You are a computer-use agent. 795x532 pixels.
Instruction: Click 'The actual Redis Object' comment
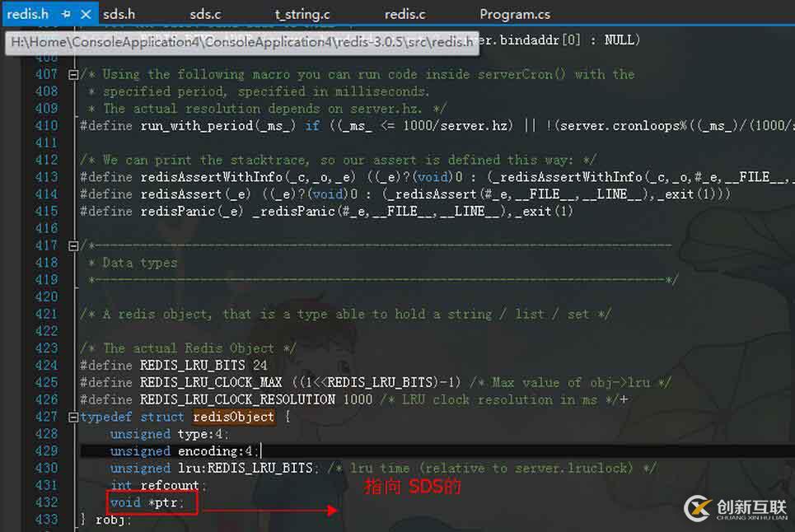pos(188,348)
